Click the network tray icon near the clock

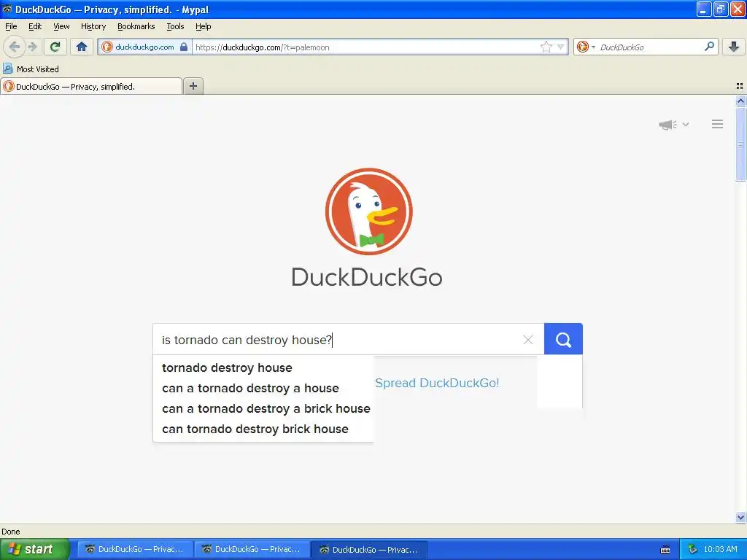[692, 549]
